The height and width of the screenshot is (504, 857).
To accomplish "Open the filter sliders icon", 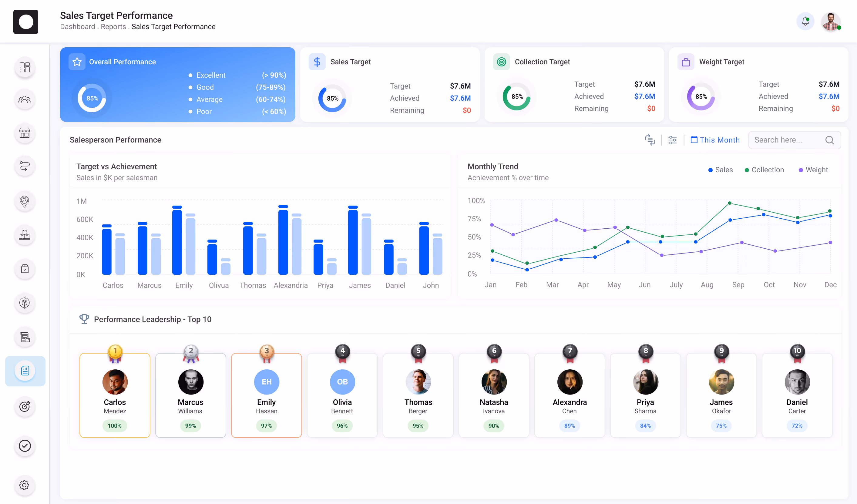I will (672, 140).
